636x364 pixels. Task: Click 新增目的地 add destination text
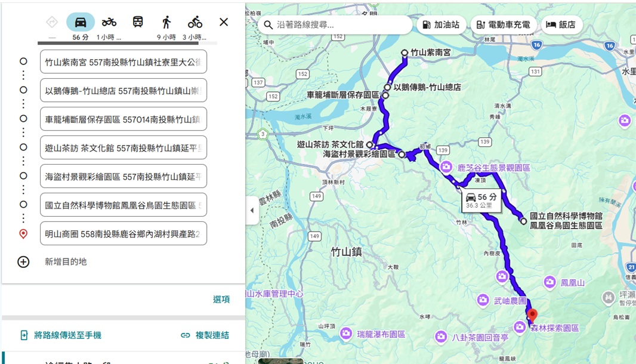66,262
